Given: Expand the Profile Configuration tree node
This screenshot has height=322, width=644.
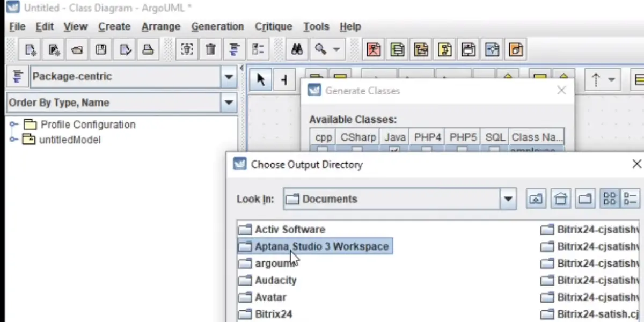Looking at the screenshot, I should click(x=14, y=125).
